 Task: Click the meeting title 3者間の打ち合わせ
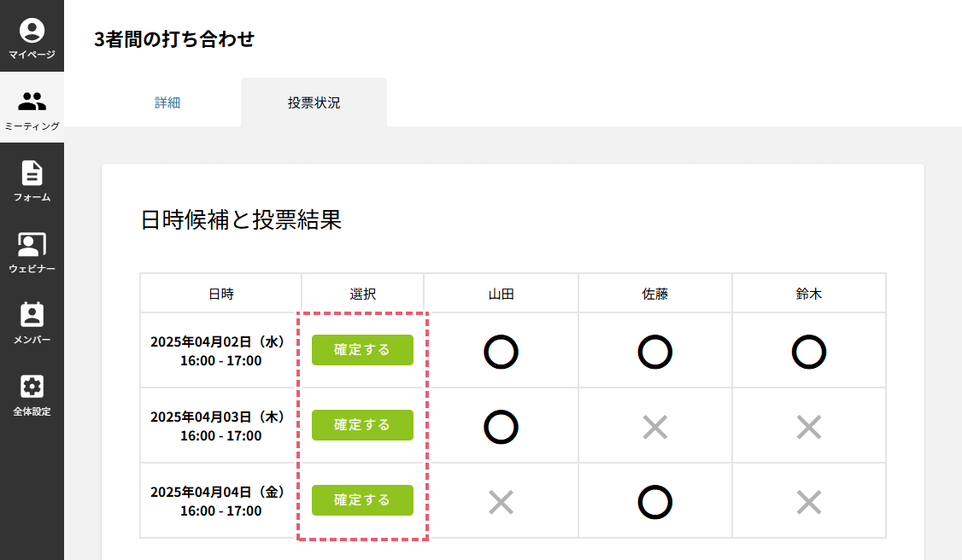click(x=174, y=38)
